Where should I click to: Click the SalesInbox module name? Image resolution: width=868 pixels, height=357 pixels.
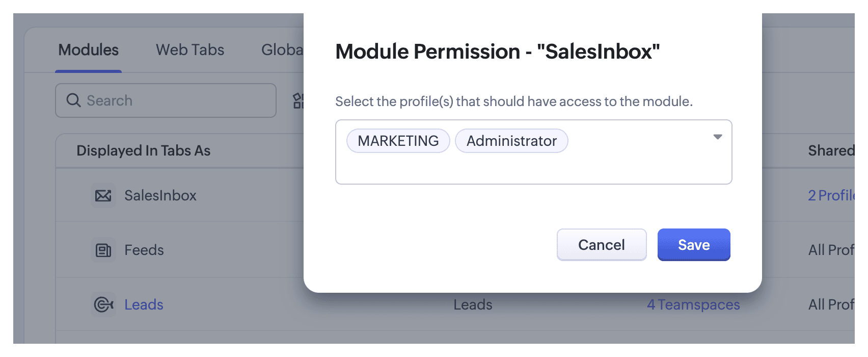(160, 195)
